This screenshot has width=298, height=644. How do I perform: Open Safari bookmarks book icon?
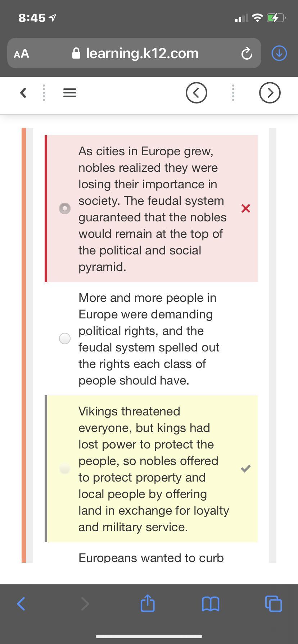tap(211, 604)
